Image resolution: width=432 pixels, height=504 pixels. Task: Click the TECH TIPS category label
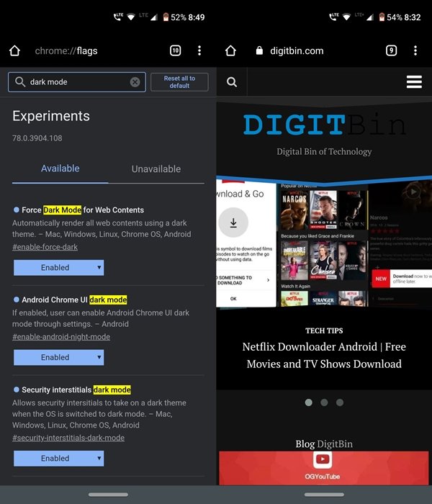[324, 330]
